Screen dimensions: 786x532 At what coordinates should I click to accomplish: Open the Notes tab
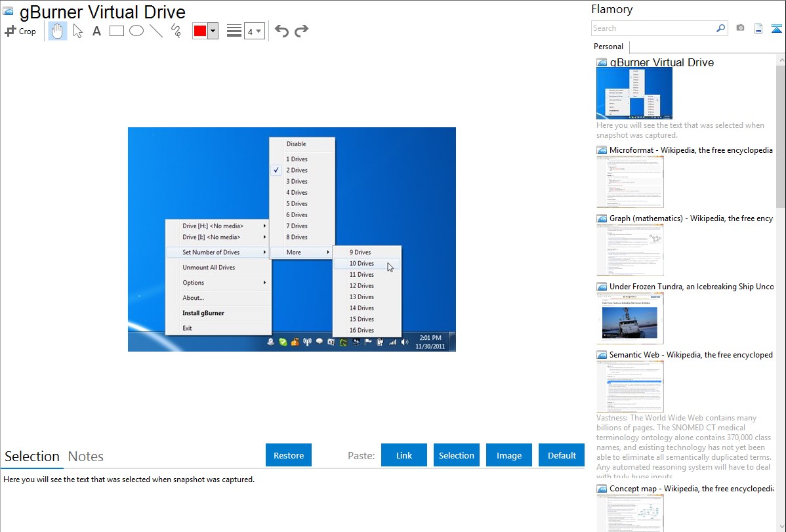coord(86,457)
